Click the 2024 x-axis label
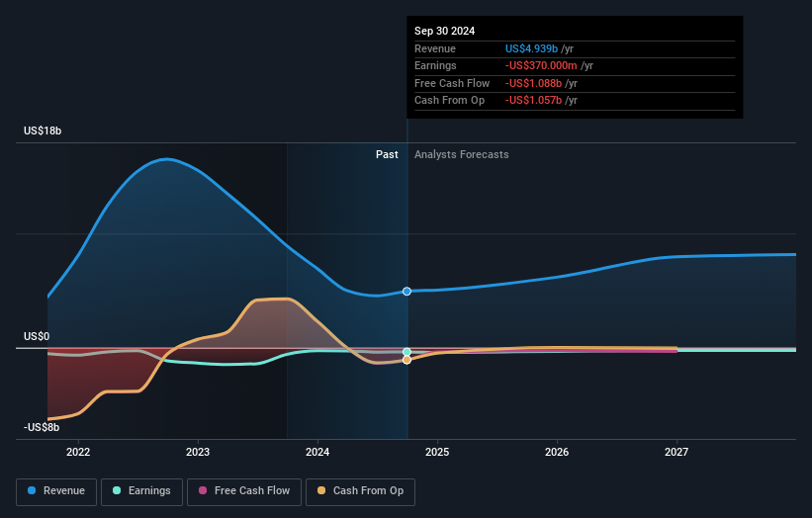812x518 pixels. tap(317, 453)
